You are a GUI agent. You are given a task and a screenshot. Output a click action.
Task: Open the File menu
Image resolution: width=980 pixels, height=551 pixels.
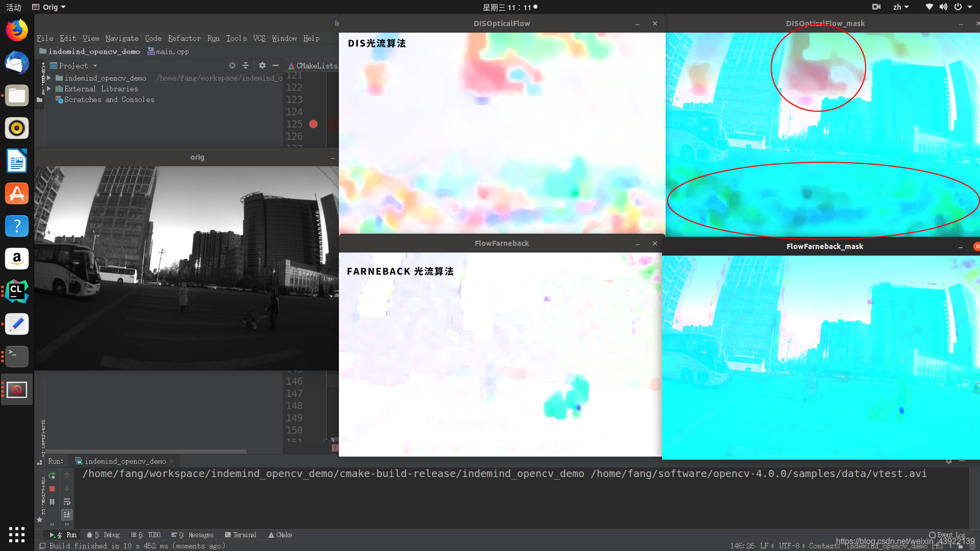tap(45, 38)
